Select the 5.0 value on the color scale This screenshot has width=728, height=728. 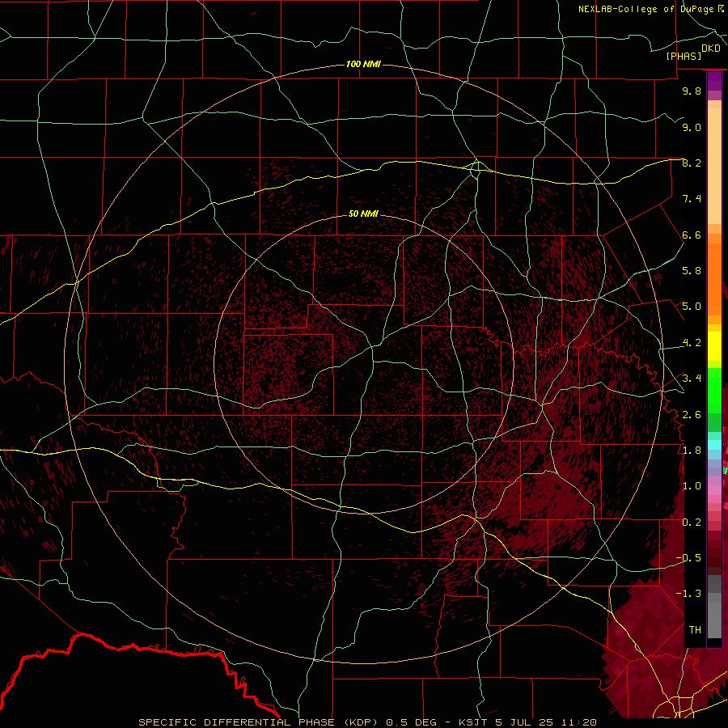pos(692,307)
